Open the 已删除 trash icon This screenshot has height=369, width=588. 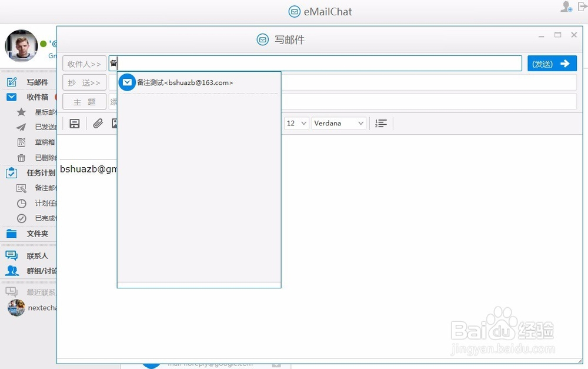click(x=21, y=158)
